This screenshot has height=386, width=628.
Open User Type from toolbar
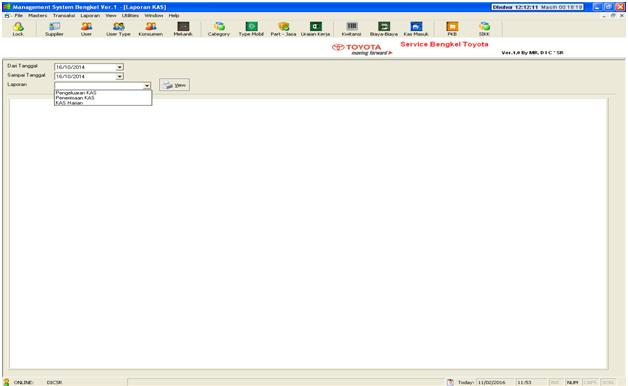click(x=118, y=29)
